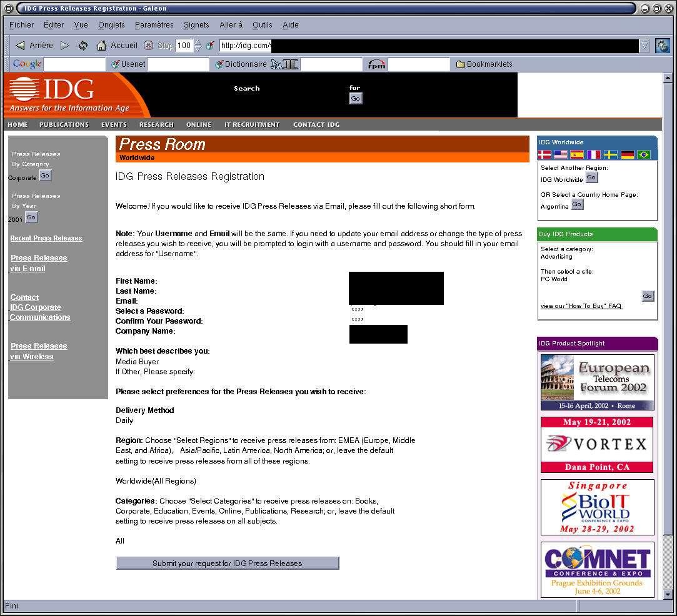Click Go next to IDG Worldwide region
Image resolution: width=677 pixels, height=616 pixels.
point(591,177)
